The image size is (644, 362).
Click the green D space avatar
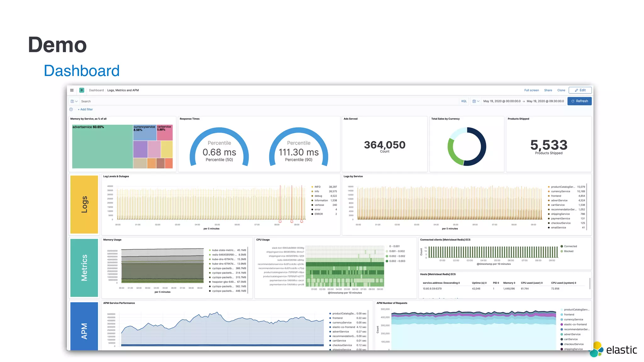82,90
